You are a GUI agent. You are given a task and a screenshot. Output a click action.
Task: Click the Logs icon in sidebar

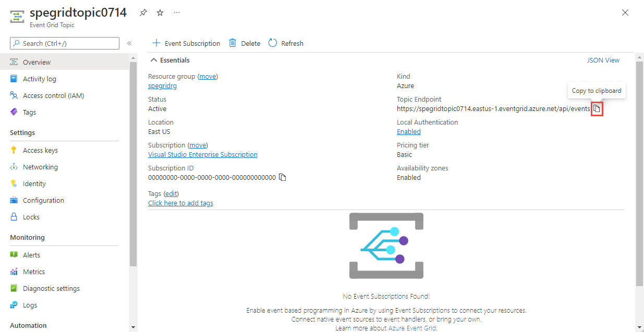coord(14,305)
